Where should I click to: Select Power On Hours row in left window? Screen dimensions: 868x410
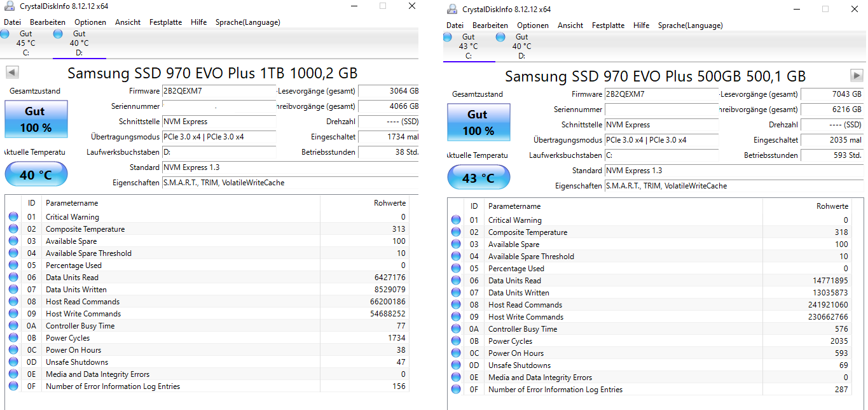[x=207, y=350]
